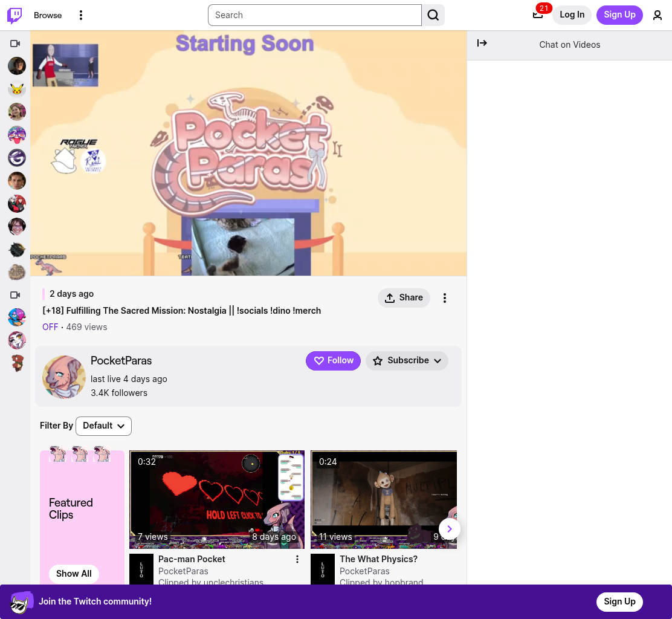Viewport: 672px width, 619px height.
Task: Click the Log In button
Action: (x=572, y=15)
